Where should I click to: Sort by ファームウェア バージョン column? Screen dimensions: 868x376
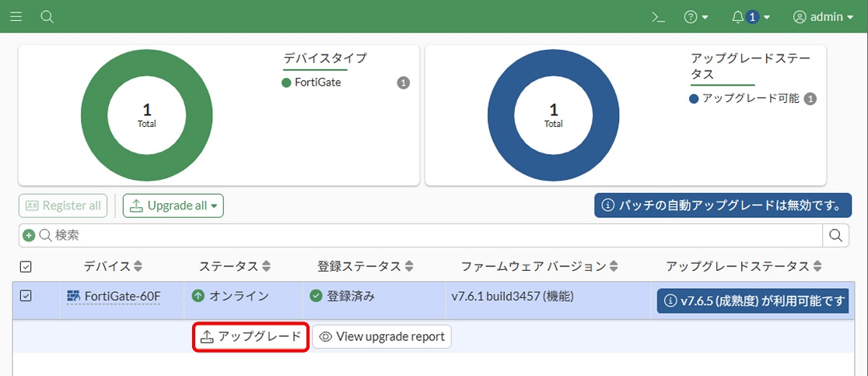point(540,267)
